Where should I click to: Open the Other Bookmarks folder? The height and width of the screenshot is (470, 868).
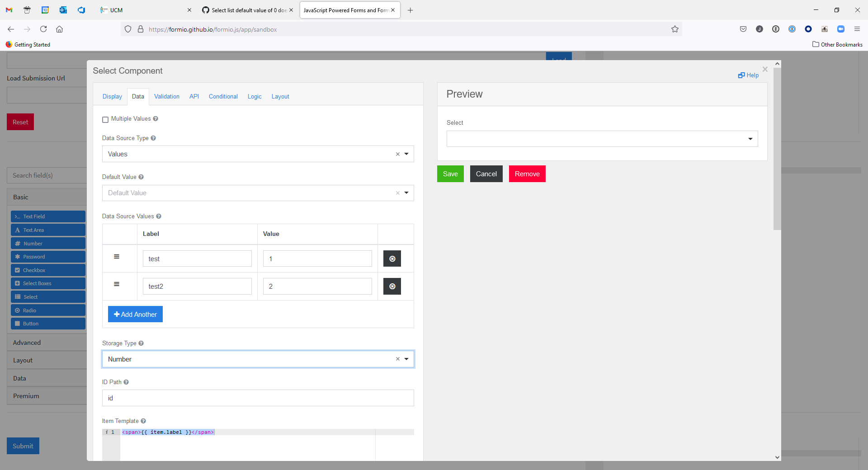click(837, 44)
